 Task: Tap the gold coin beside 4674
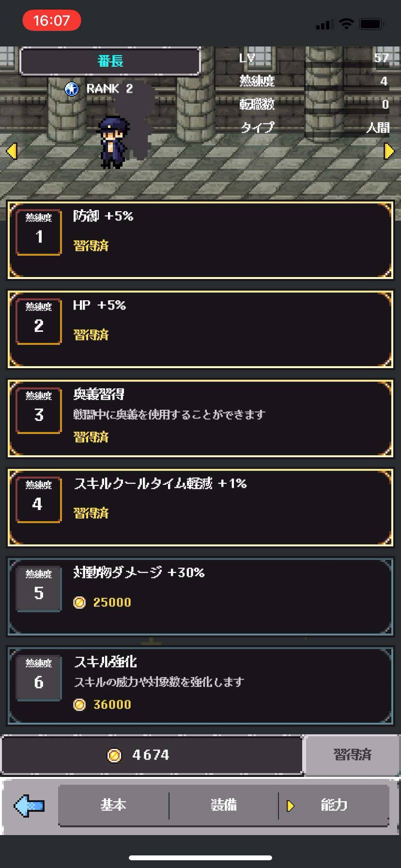[x=114, y=755]
